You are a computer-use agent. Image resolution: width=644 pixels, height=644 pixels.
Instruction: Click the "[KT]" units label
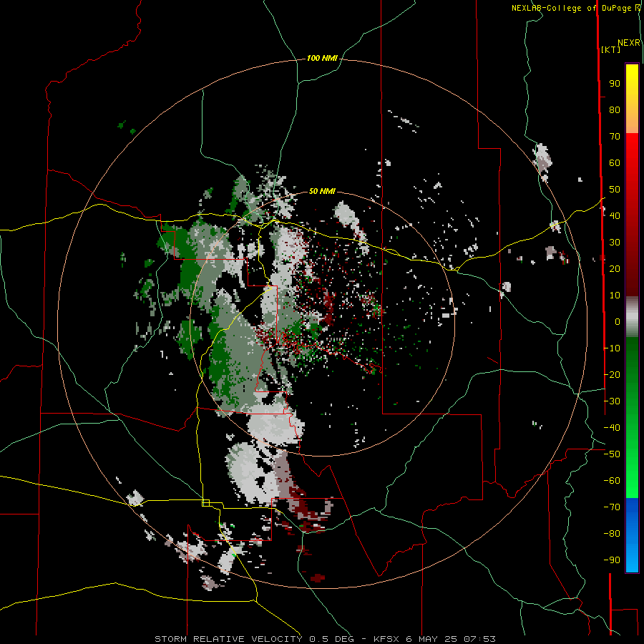point(610,50)
